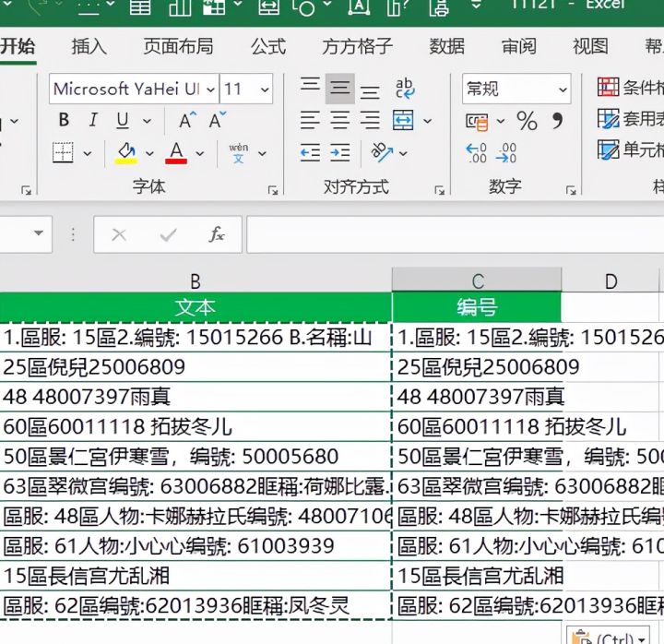Image resolution: width=664 pixels, height=644 pixels.
Task: Expand font color palette arrow
Action: point(199,153)
